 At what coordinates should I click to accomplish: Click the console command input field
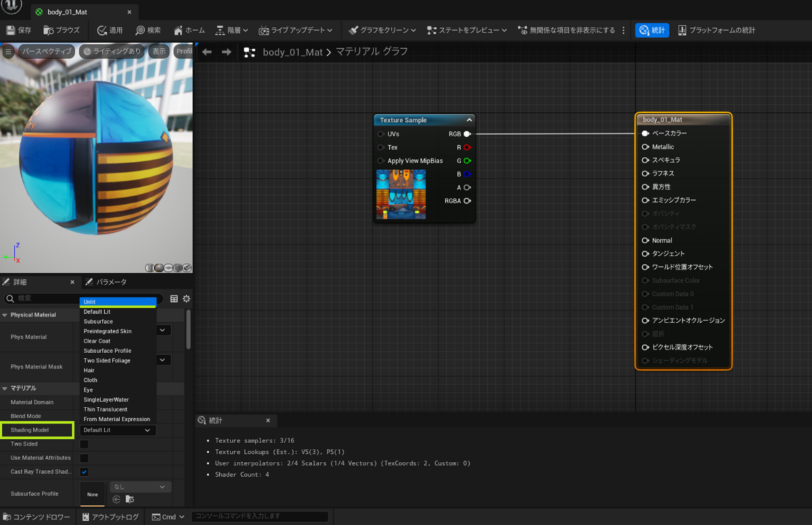click(259, 516)
